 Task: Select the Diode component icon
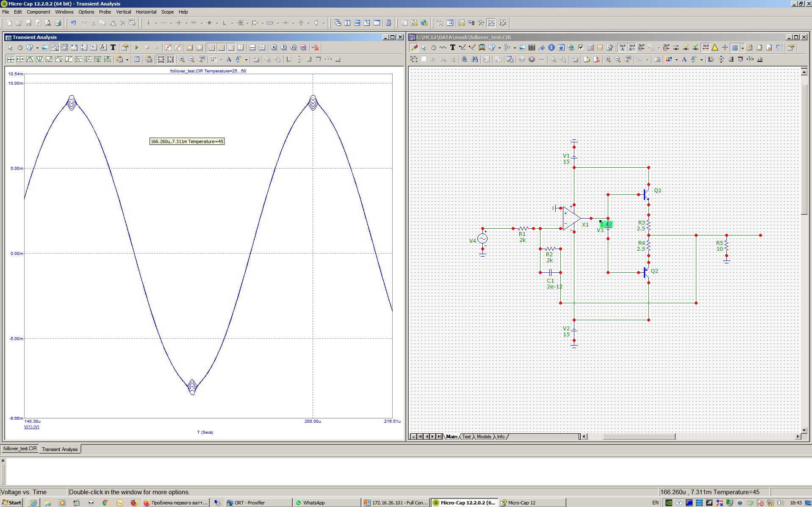tap(209, 23)
